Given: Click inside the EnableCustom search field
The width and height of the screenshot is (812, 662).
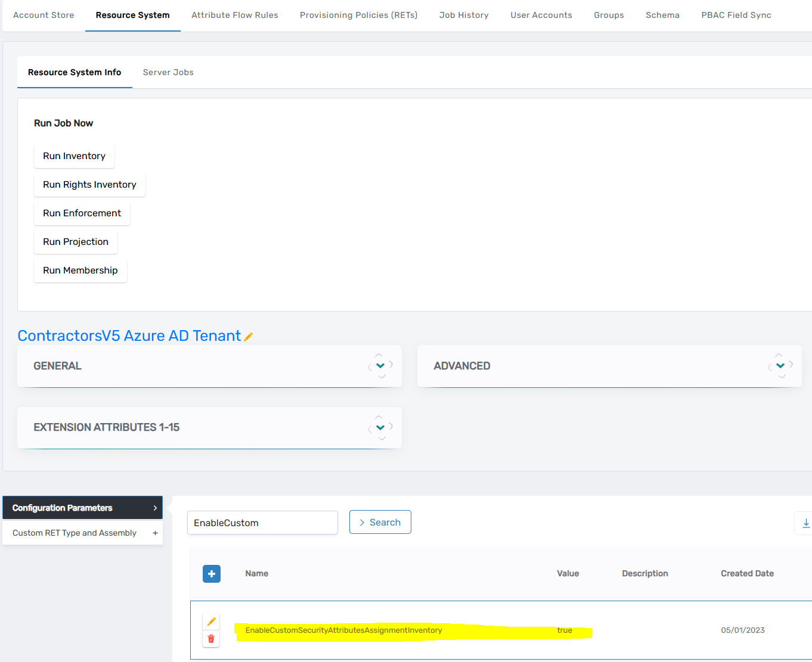Looking at the screenshot, I should [x=262, y=523].
